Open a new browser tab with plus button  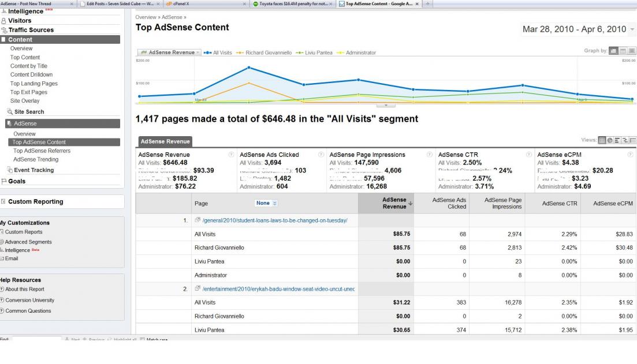(x=427, y=3)
